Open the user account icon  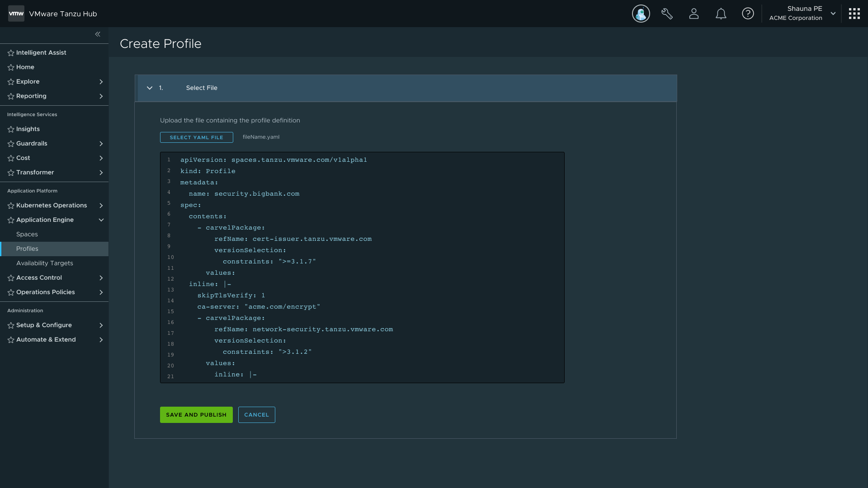tap(694, 14)
